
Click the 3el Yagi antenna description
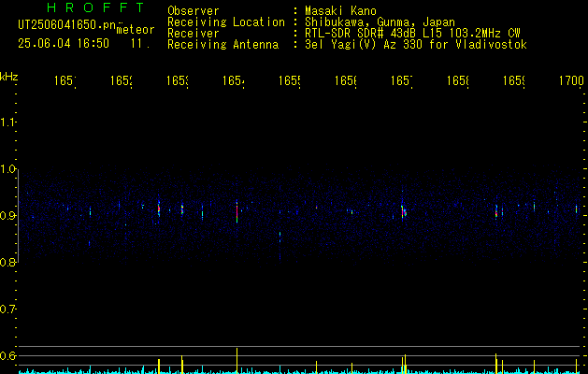[416, 45]
